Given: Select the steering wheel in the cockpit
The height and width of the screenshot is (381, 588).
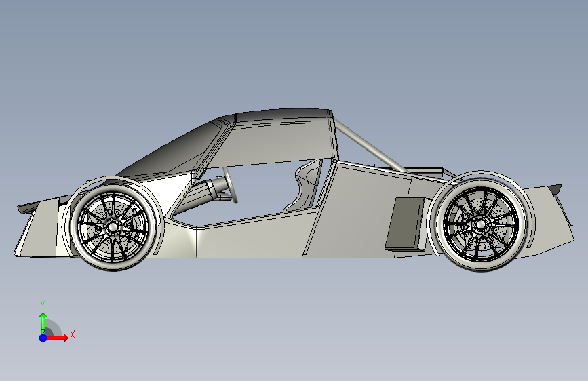Looking at the screenshot, I should click(231, 185).
